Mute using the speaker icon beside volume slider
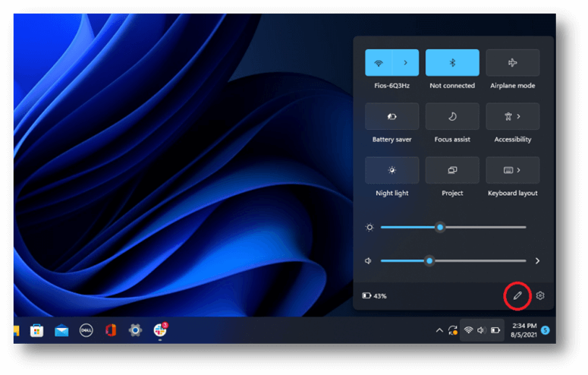This screenshot has width=588, height=375. click(368, 260)
